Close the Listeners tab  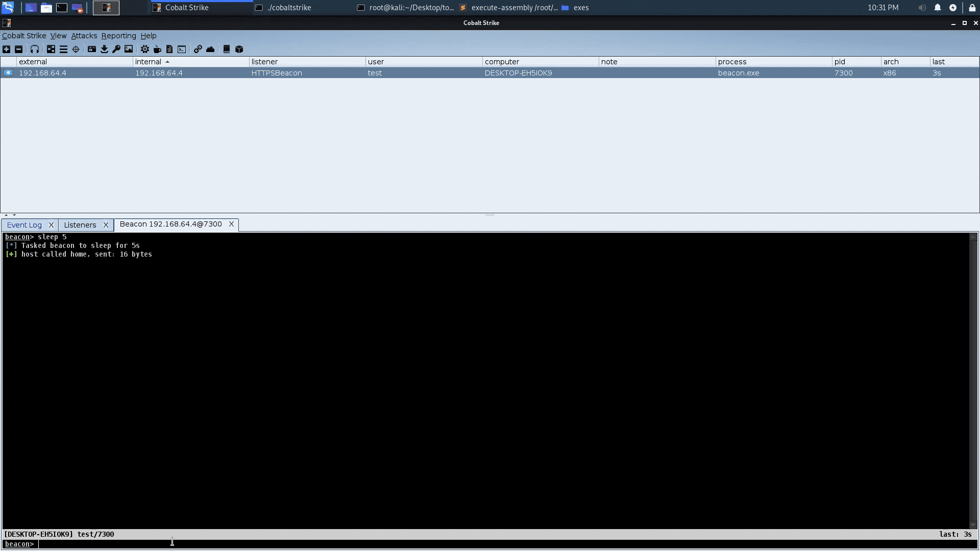(x=106, y=225)
